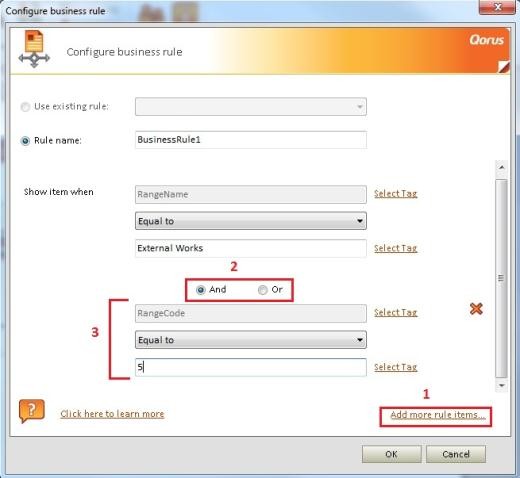
Task: Remove second rule item with orange X
Action: coord(476,309)
